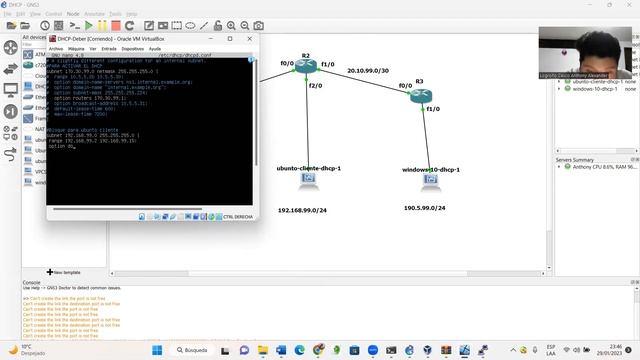Open existing project via folder icon
The width and height of the screenshot is (640, 360).
(x=25, y=26)
